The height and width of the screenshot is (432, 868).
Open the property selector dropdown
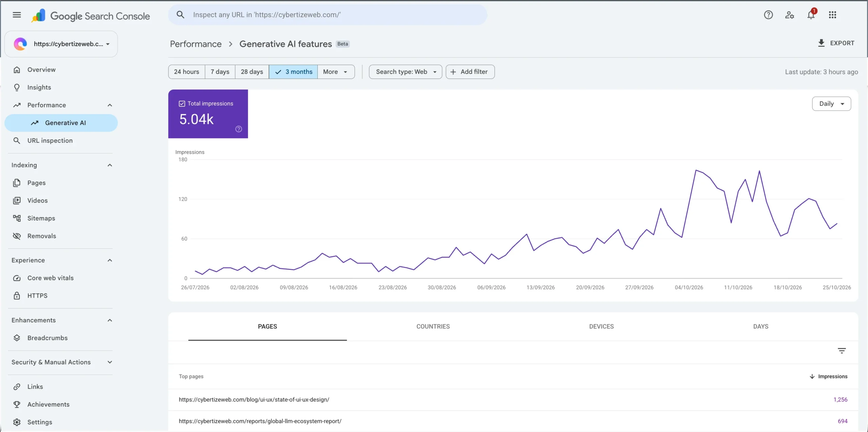click(61, 44)
